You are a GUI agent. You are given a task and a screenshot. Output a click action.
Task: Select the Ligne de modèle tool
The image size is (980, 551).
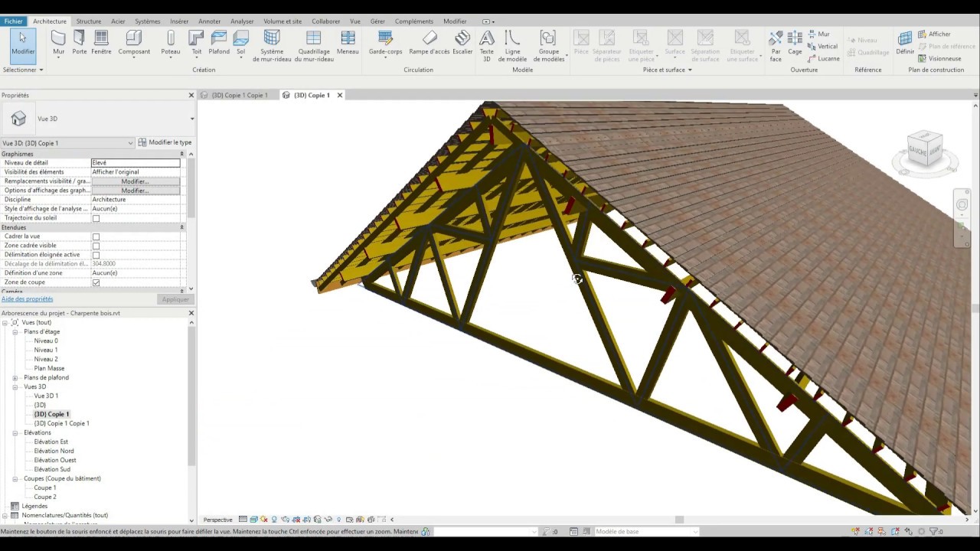point(512,45)
